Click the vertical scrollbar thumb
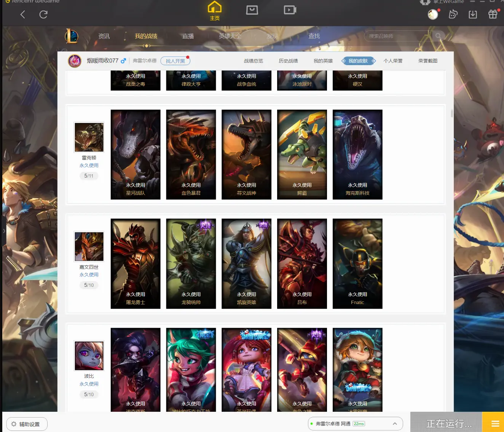The width and height of the screenshot is (504, 432). point(452,113)
